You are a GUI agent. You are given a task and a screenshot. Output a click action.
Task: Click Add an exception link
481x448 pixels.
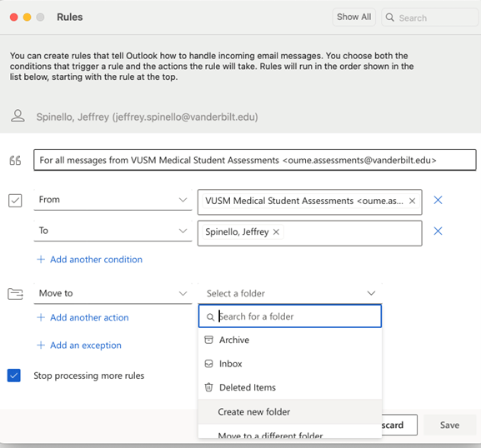click(x=86, y=346)
